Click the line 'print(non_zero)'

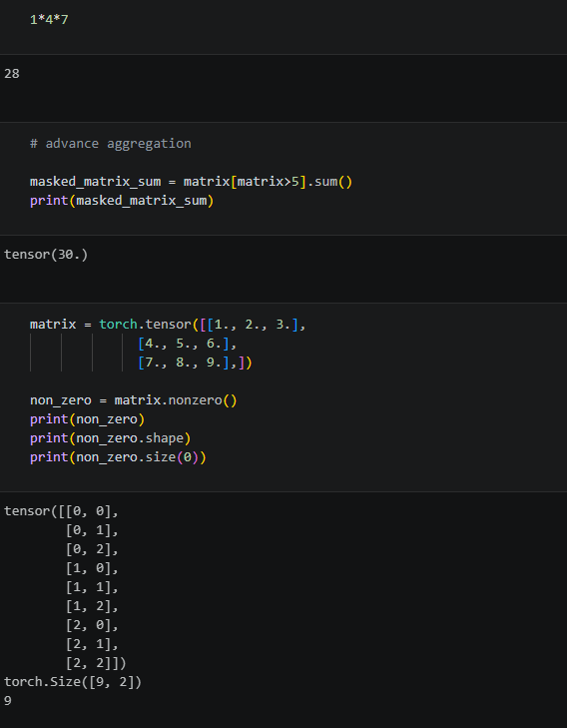click(x=87, y=419)
